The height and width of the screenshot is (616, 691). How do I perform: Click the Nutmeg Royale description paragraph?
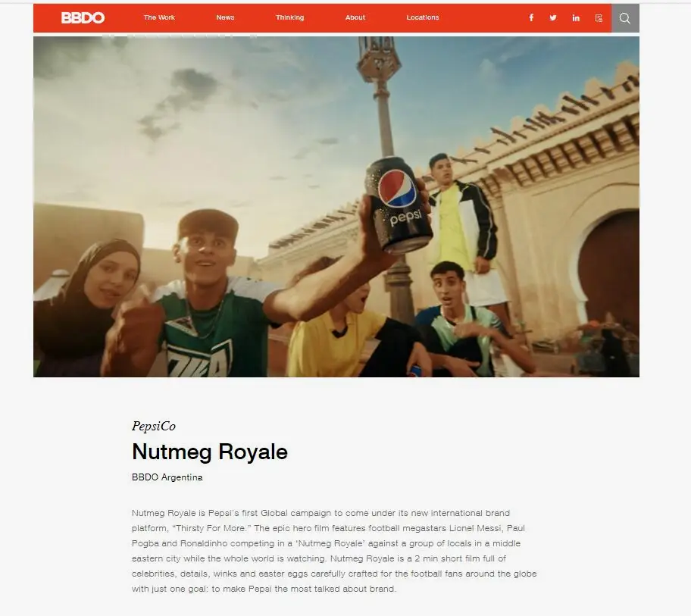[x=334, y=551]
